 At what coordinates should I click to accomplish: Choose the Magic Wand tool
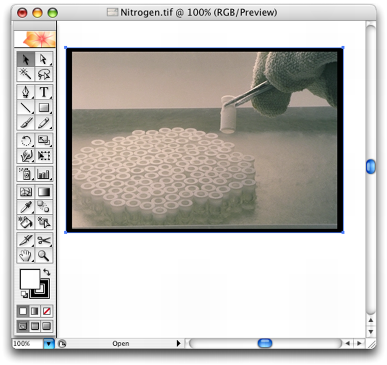pos(26,74)
